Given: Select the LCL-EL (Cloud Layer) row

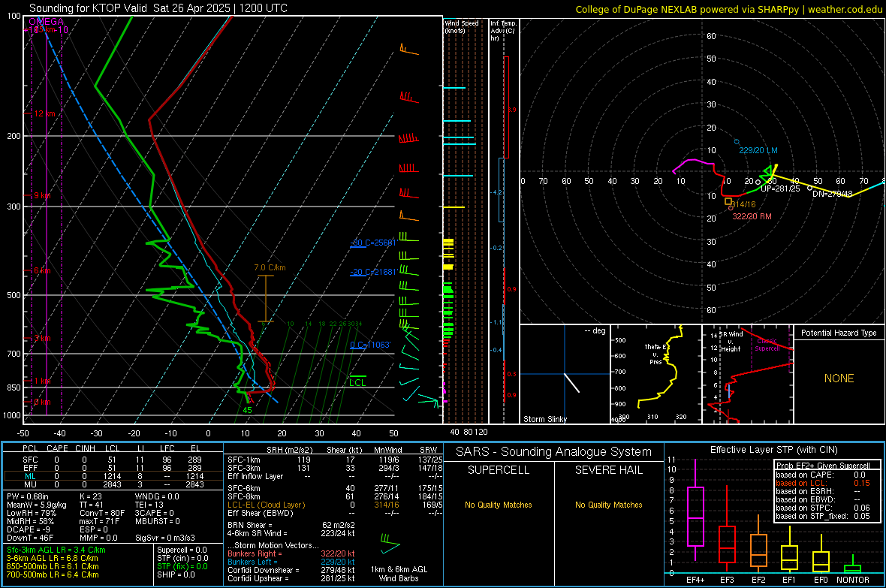Looking at the screenshot, I should point(335,505).
